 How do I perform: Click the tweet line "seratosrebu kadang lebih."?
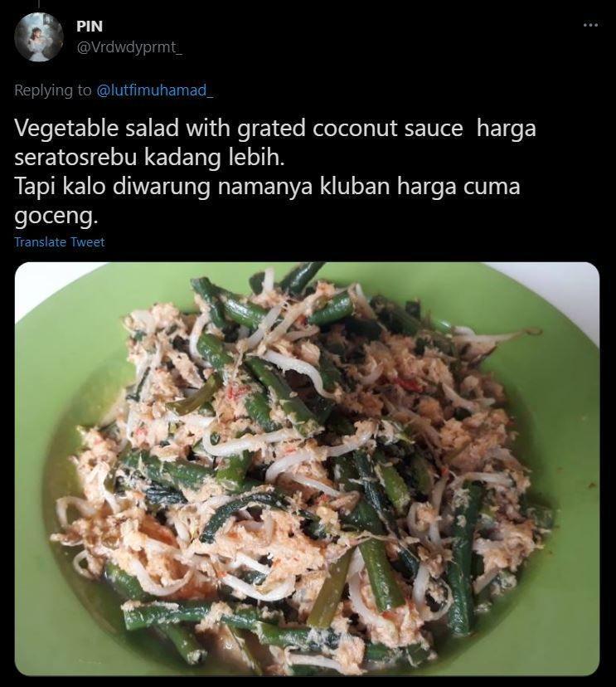[x=149, y=158]
